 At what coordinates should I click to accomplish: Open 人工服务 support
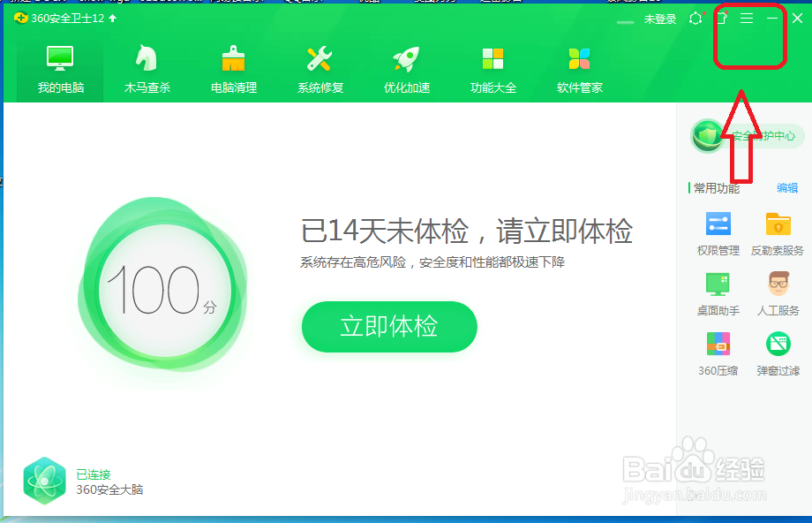click(x=778, y=294)
